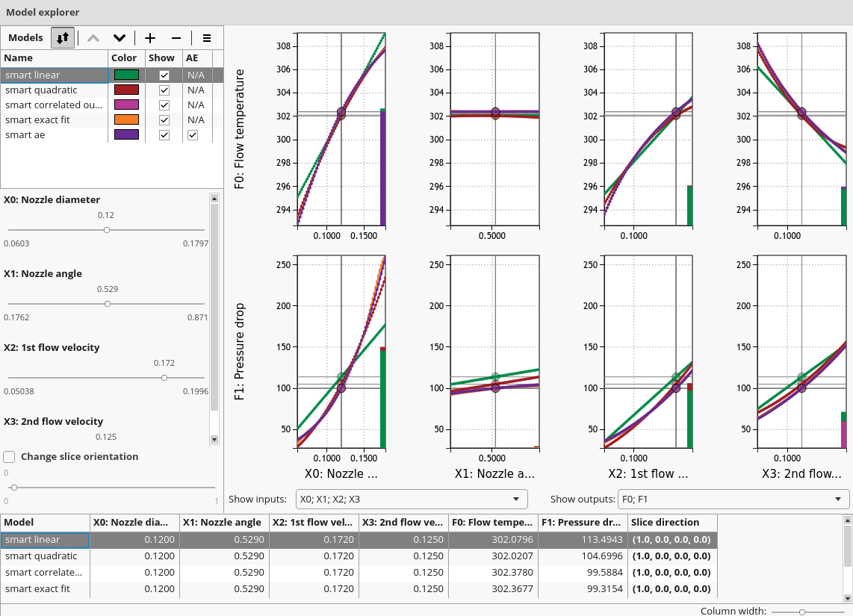The height and width of the screenshot is (616, 853).
Task: Add a new model with plus icon
Action: (150, 38)
